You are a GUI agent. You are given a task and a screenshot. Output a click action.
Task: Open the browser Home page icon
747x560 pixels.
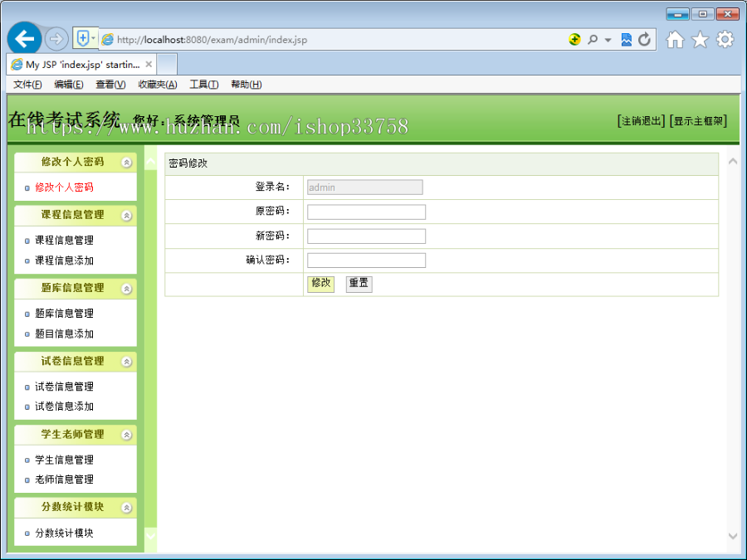click(675, 39)
